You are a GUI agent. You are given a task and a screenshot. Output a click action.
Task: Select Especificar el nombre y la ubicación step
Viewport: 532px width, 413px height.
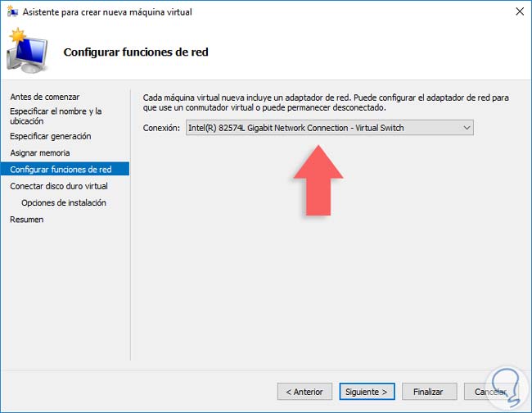pyautogui.click(x=56, y=116)
